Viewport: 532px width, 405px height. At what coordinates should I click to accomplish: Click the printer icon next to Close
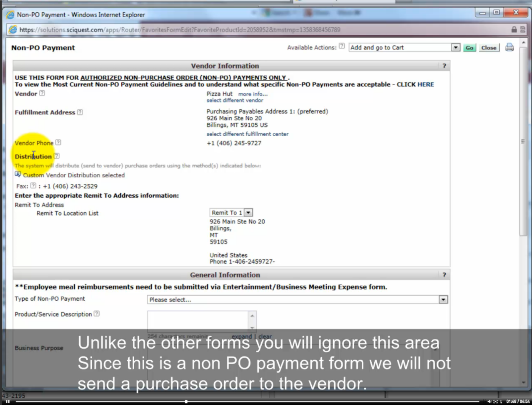tap(509, 47)
